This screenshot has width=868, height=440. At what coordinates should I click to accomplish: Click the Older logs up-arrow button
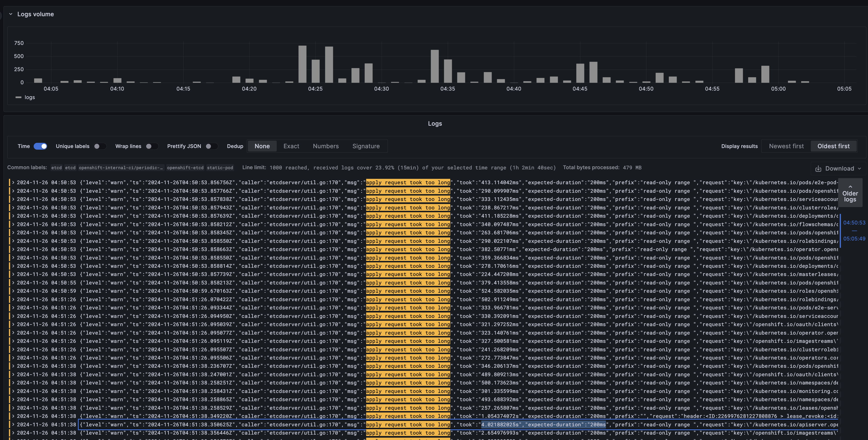(x=850, y=193)
